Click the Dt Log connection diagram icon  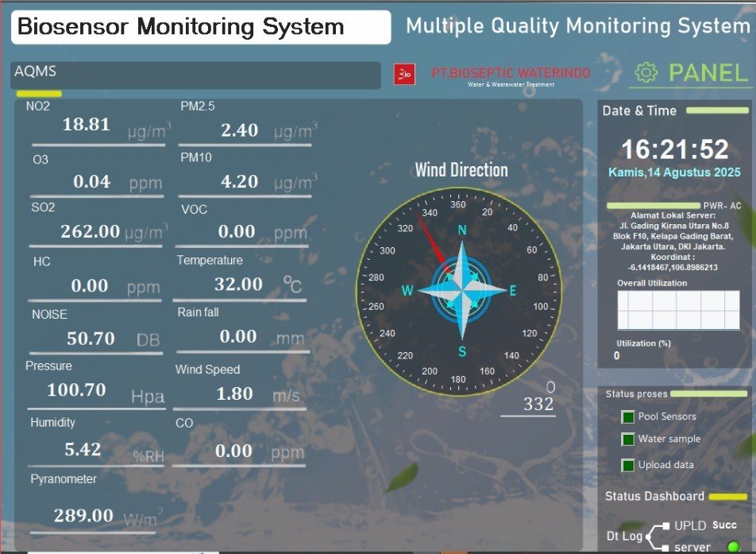pyautogui.click(x=658, y=537)
